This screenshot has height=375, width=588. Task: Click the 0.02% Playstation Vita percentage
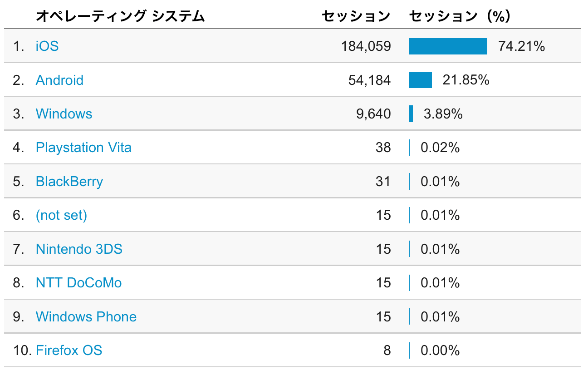tap(440, 148)
